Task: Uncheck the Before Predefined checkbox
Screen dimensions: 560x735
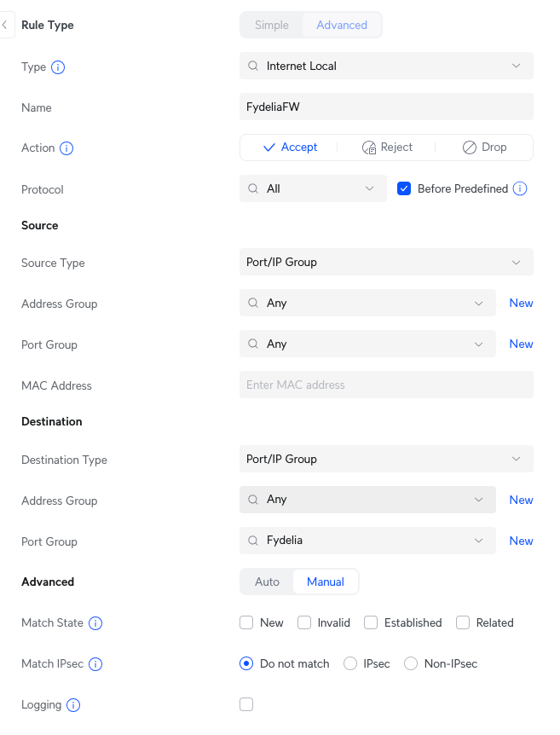Action: coord(404,189)
